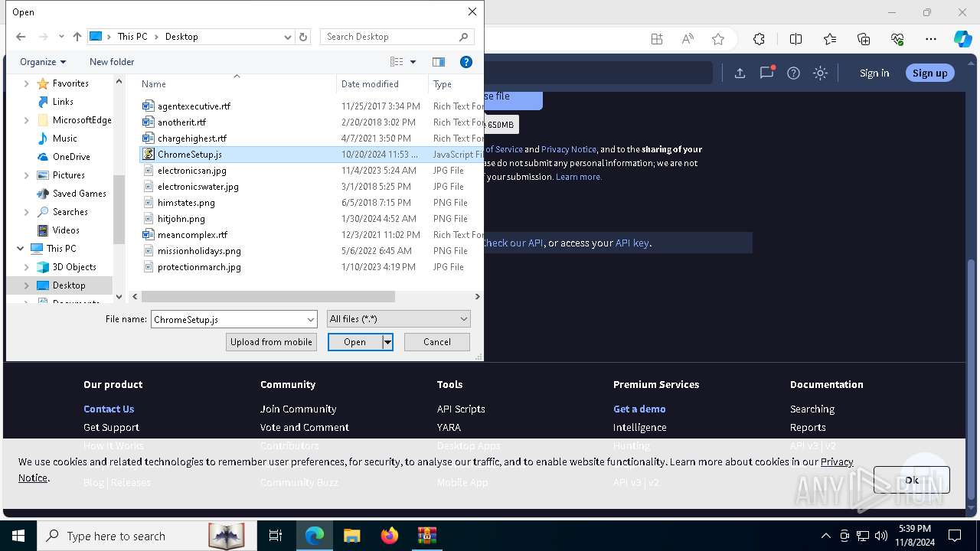Go up one folder level
980x551 pixels.
(x=77, y=37)
